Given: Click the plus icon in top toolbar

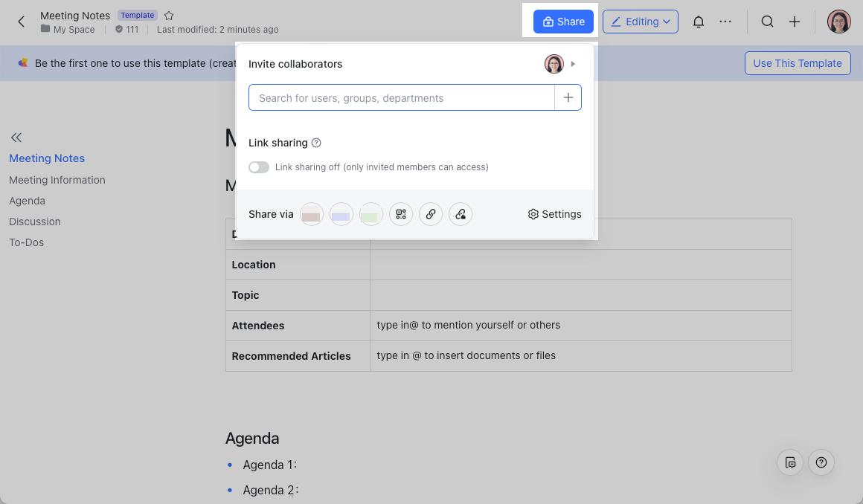Looking at the screenshot, I should [x=795, y=22].
